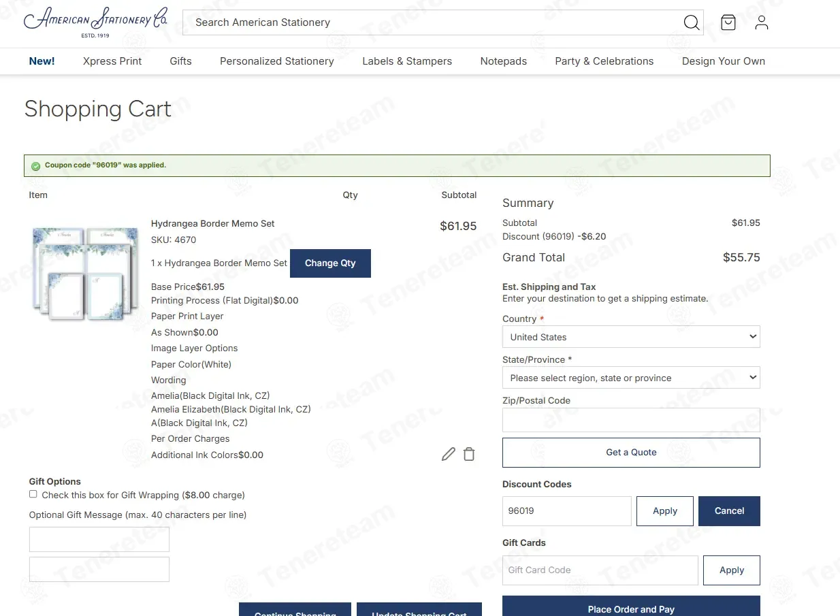Screen dimensions: 840x616
Task: Open Party & Celebrations menu
Action: 604,61
